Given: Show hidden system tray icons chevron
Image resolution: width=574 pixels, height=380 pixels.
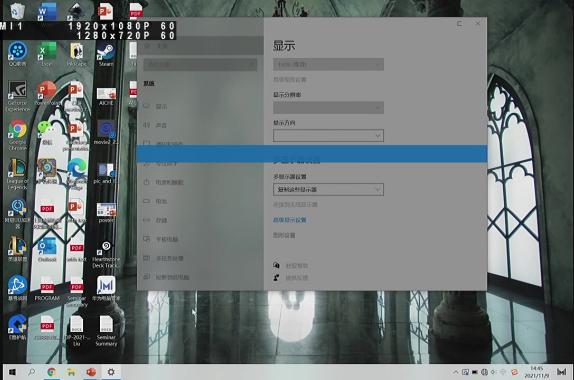Looking at the screenshot, I should tap(455, 372).
